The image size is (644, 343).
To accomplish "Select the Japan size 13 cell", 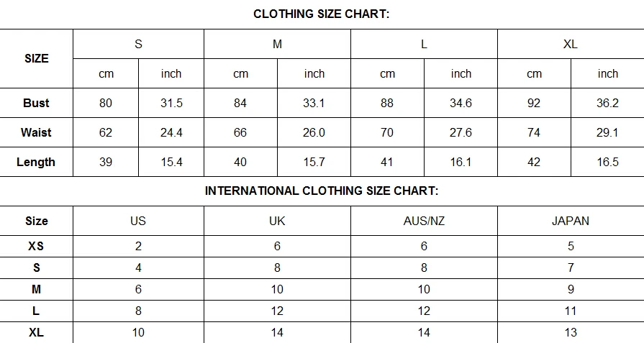I will click(570, 332).
